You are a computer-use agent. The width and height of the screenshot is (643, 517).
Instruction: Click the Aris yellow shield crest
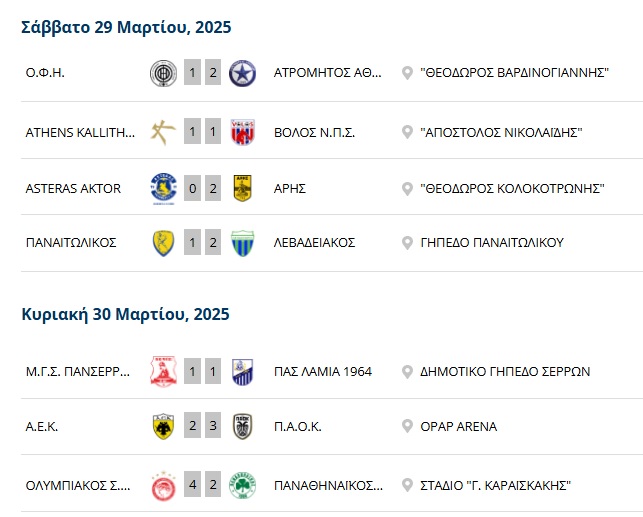click(242, 188)
